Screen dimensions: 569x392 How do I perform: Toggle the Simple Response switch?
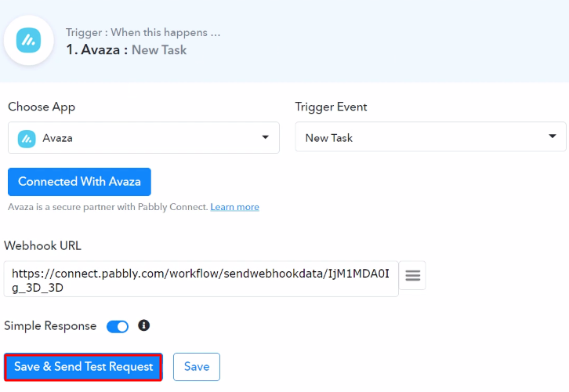coord(118,326)
